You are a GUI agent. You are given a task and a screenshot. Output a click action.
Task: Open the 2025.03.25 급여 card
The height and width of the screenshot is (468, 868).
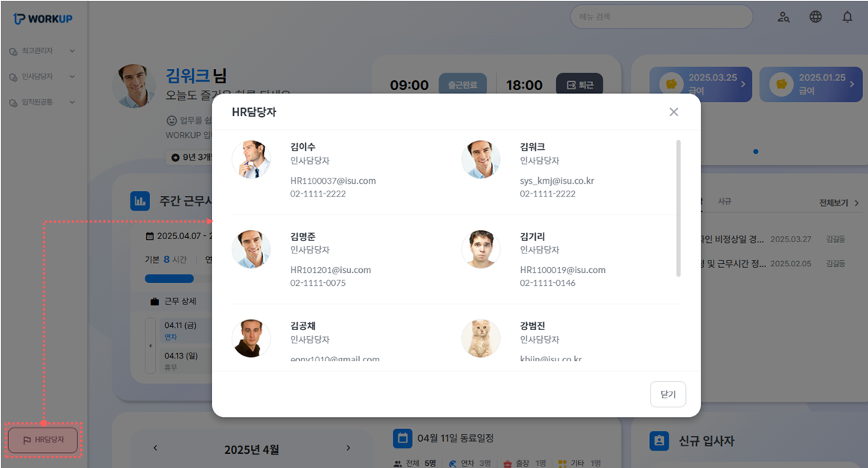click(x=701, y=84)
